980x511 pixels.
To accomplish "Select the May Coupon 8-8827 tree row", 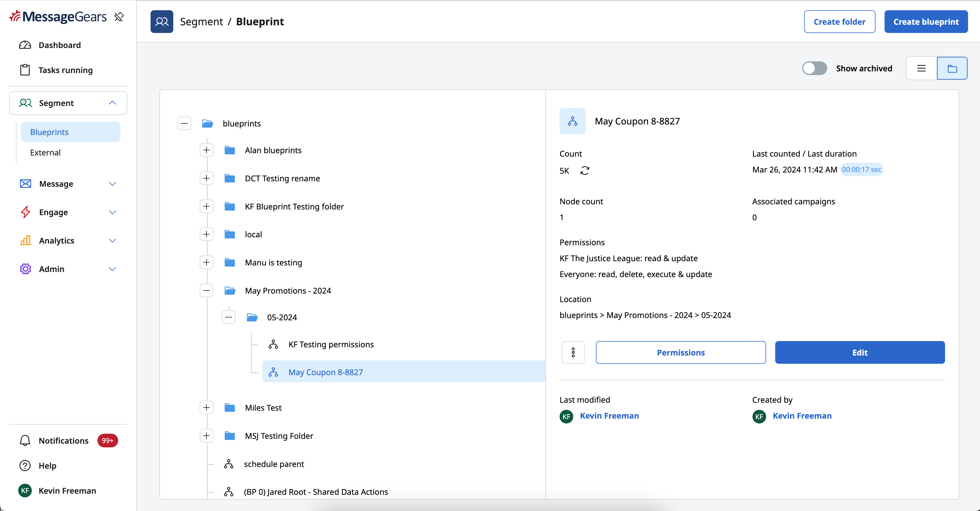I will tap(404, 372).
